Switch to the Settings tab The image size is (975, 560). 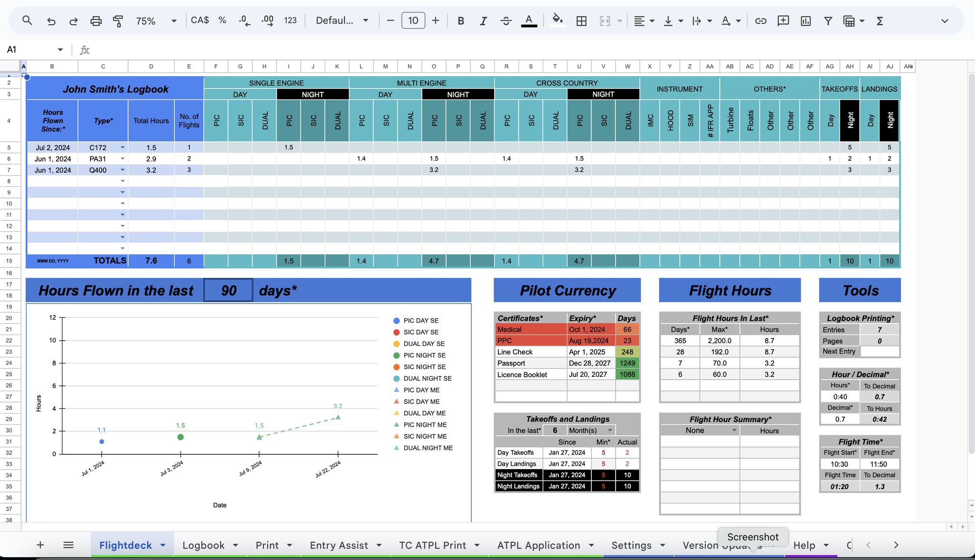pos(631,545)
